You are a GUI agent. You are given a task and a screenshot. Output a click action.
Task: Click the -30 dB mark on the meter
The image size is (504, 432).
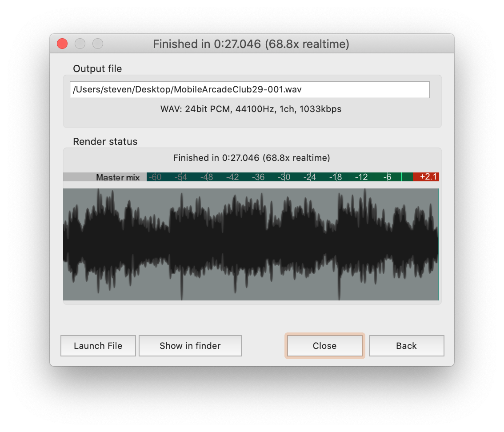point(284,176)
